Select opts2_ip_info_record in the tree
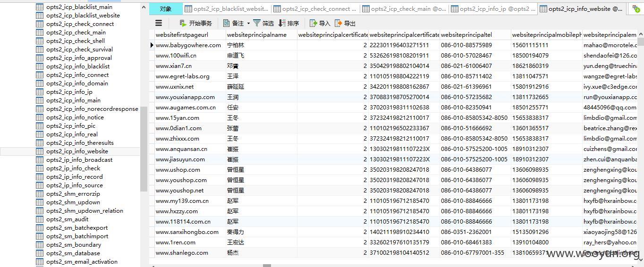This screenshot has height=267, width=644. tap(74, 177)
